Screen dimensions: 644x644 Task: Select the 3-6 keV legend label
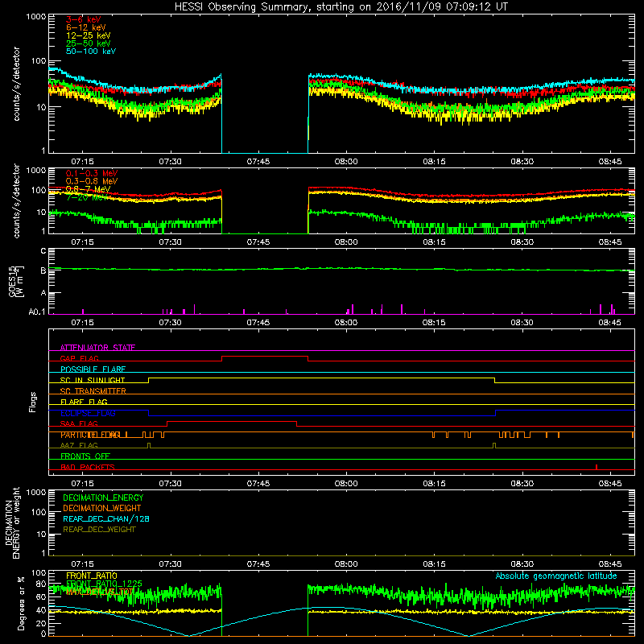tap(83, 19)
